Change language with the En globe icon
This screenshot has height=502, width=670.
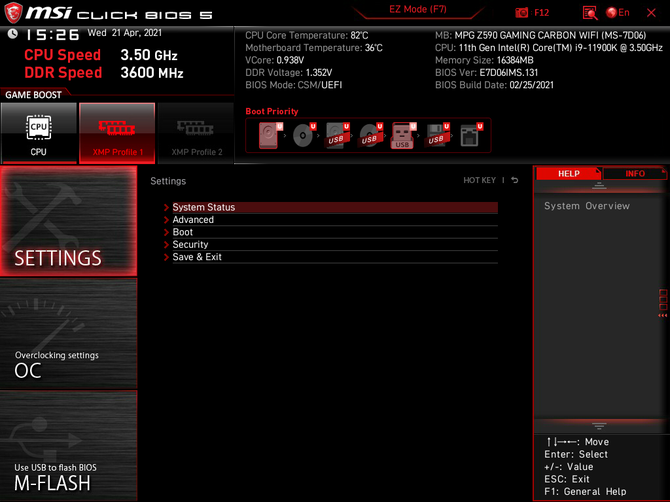618,13
